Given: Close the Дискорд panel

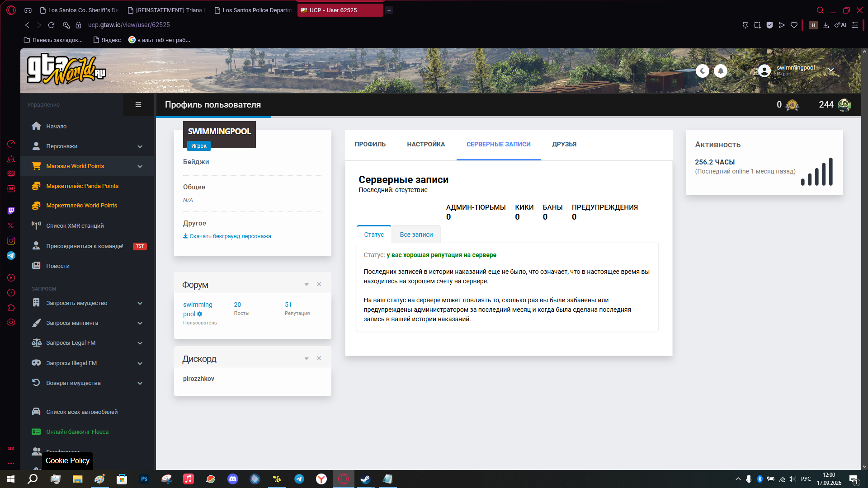Looking at the screenshot, I should [x=319, y=358].
